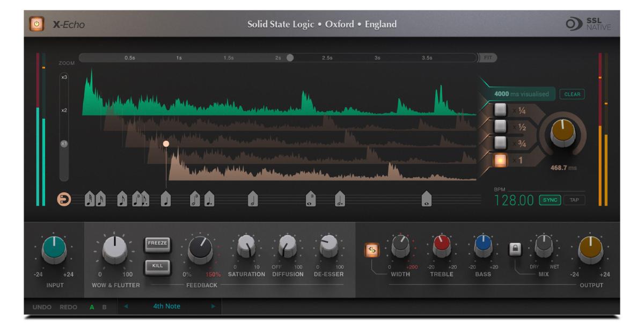Disable the x1 delay tap
The width and height of the screenshot is (644, 326).
coord(501,160)
